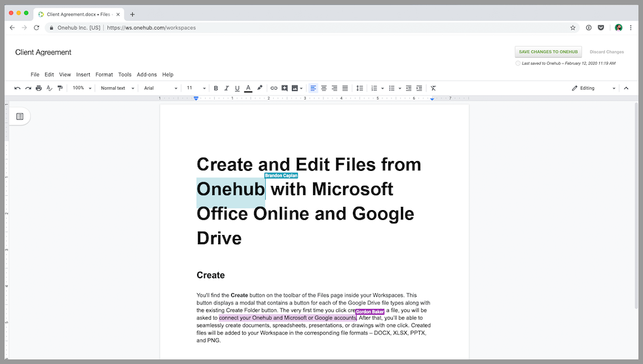The image size is (643, 364).
Task: Open the bulleted list dropdown arrow
Action: click(400, 88)
